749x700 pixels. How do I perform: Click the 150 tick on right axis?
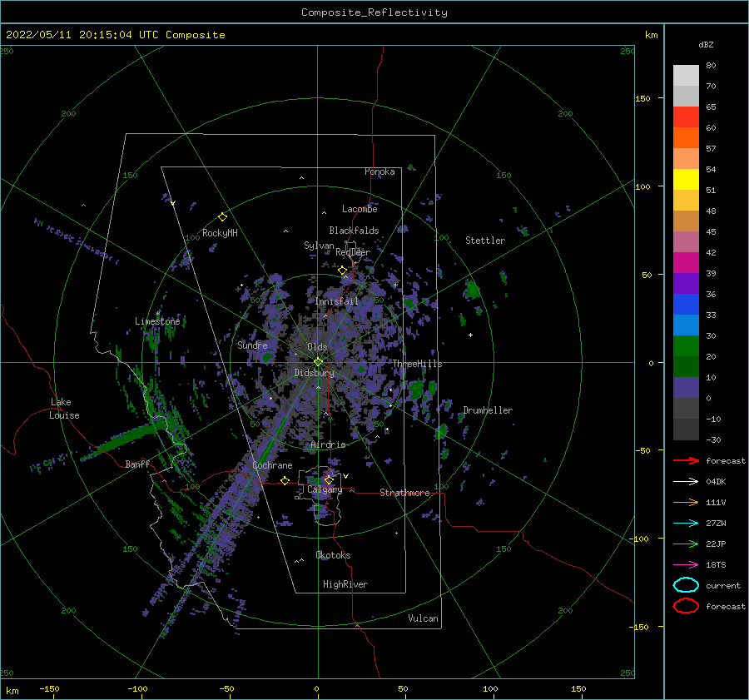pyautogui.click(x=642, y=98)
